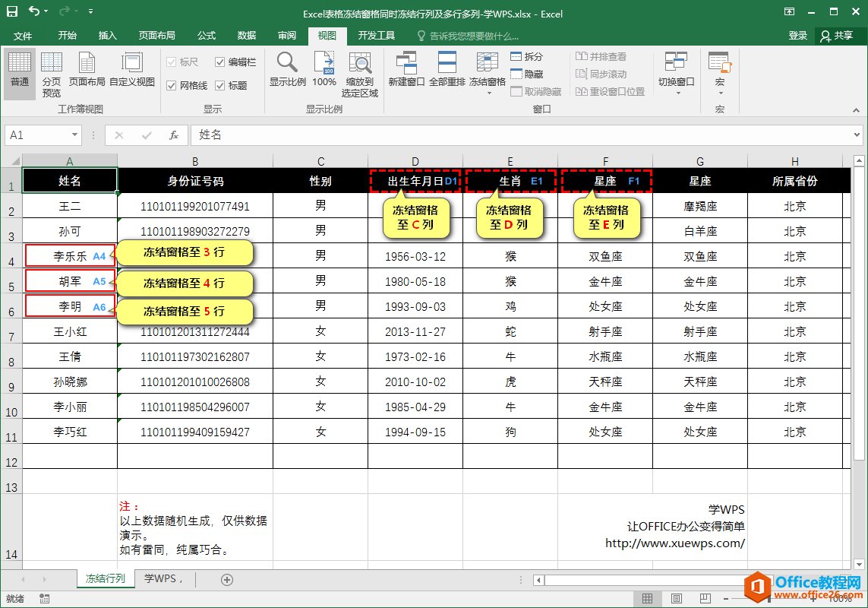Screen dimensions: 868x608
Task: Open Switch Windows (切换窗口) dropdown
Action: tap(677, 74)
